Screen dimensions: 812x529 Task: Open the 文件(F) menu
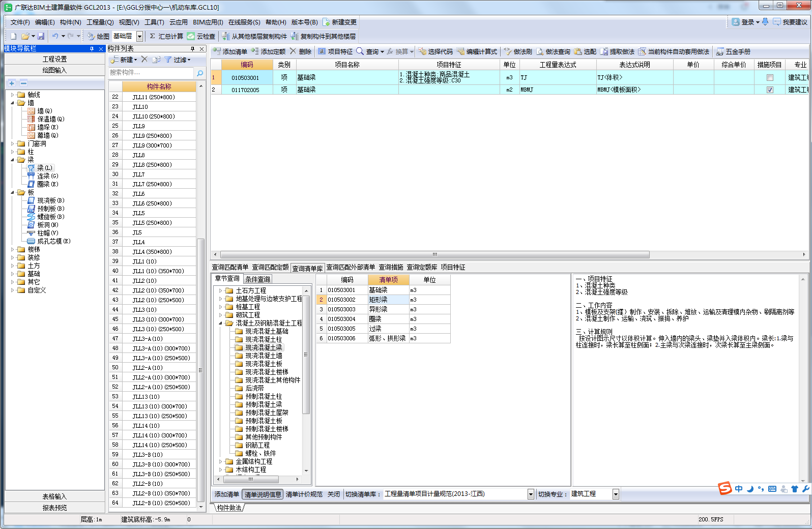(20, 22)
